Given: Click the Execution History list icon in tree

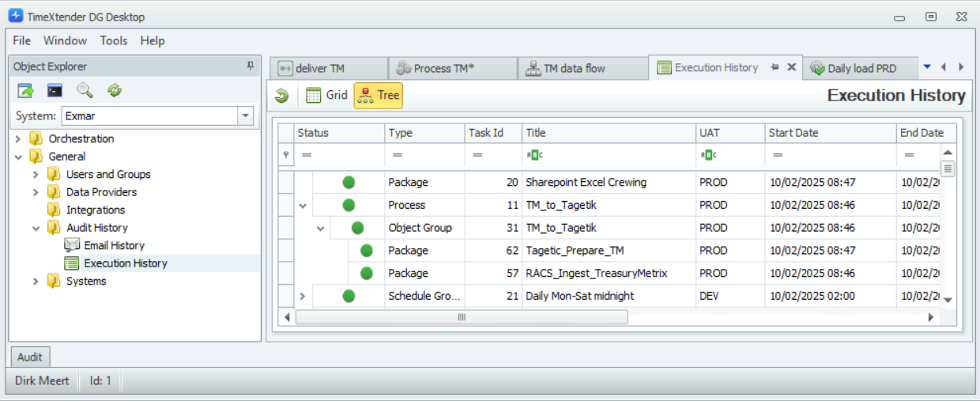Looking at the screenshot, I should [72, 263].
